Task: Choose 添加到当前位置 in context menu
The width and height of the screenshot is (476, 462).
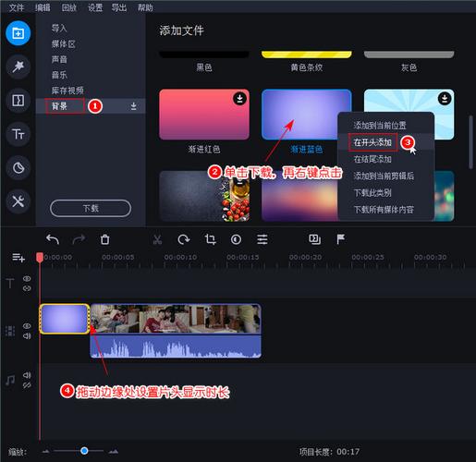Action: point(386,126)
